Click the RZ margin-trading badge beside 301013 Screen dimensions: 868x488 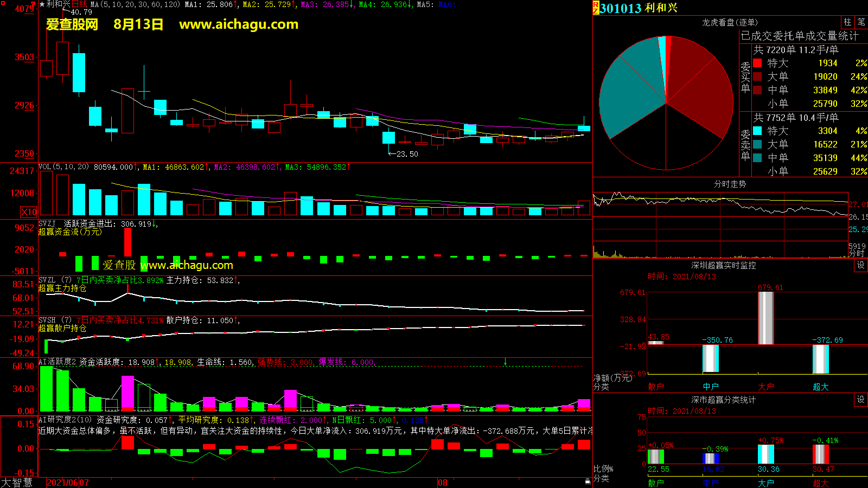596,8
